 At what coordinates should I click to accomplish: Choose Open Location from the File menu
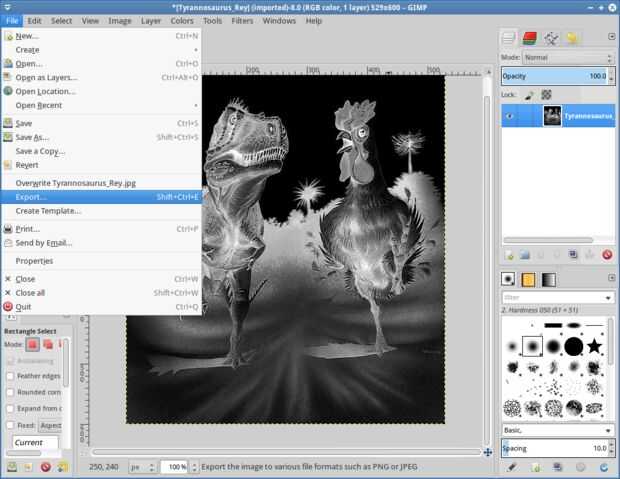pos(101,91)
